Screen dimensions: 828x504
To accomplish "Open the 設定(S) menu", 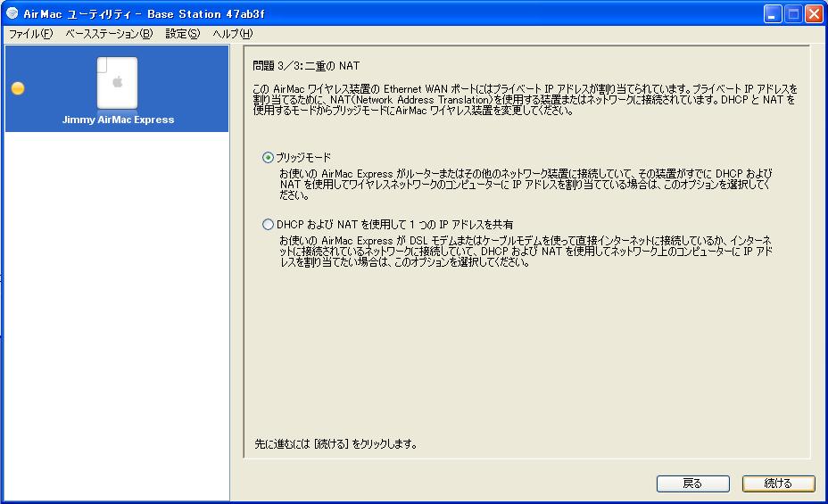I will (182, 34).
